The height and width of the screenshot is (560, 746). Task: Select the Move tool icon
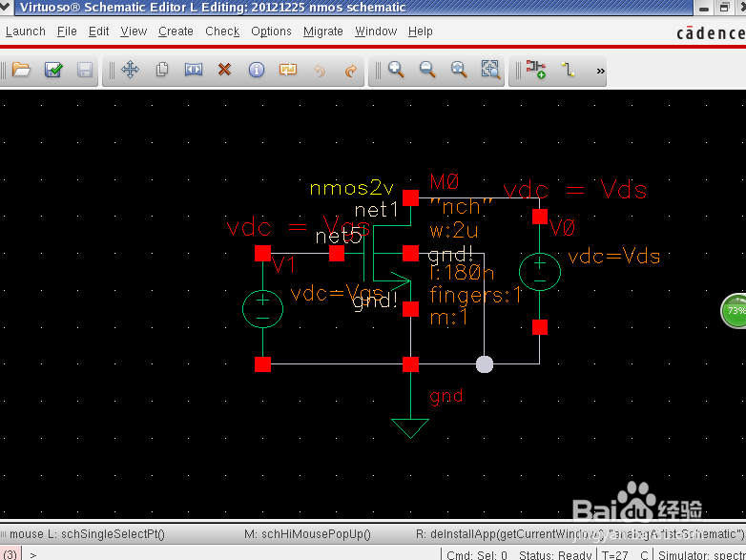tap(130, 70)
